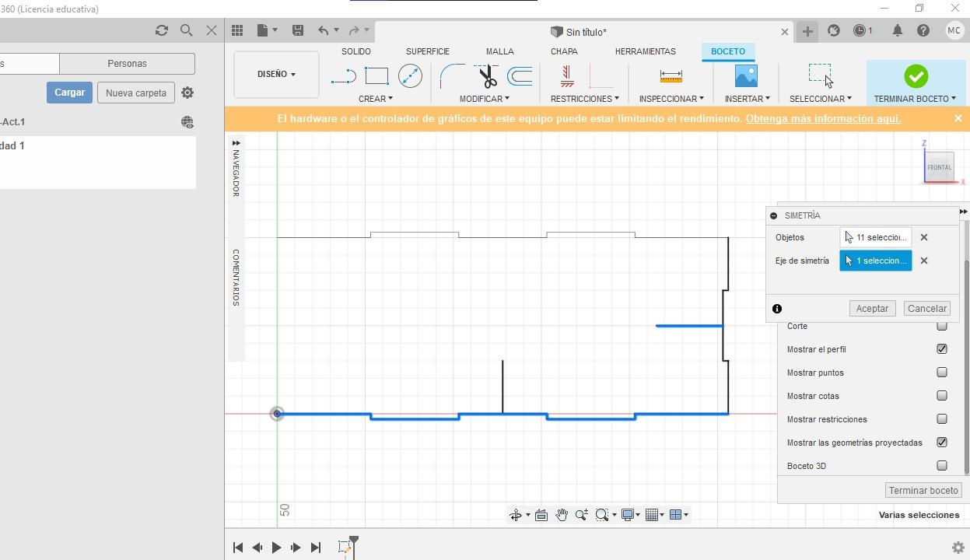Open a new design tab with plus
Screen dimensions: 970x560
(807, 31)
